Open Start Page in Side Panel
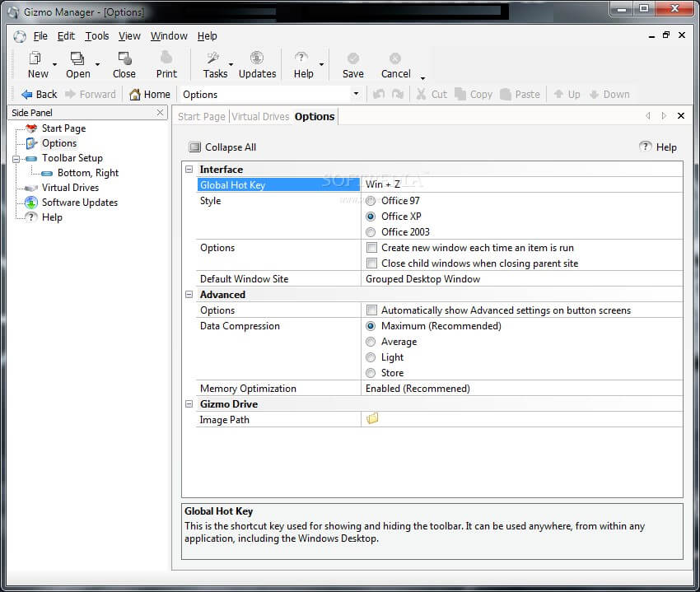This screenshot has width=700, height=592. pos(64,128)
